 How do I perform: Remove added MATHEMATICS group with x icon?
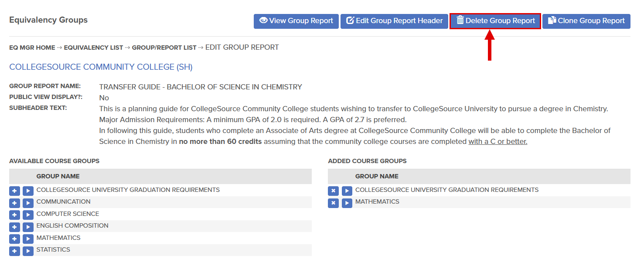click(x=333, y=203)
